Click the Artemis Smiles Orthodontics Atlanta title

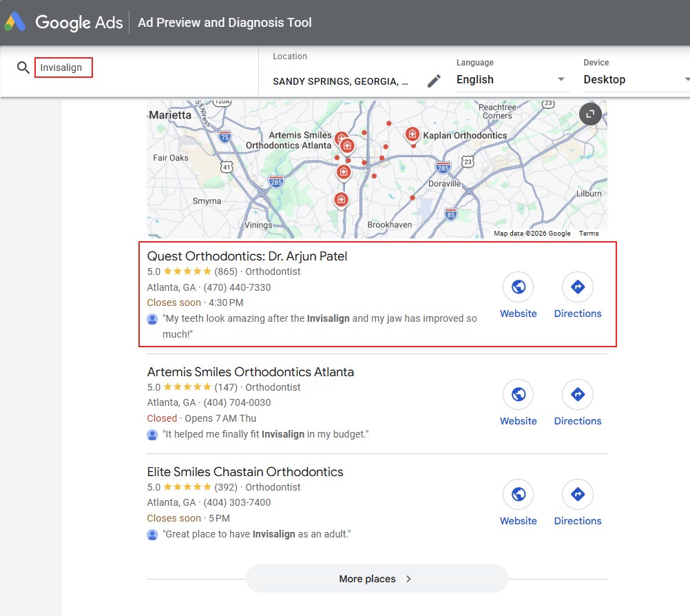pyautogui.click(x=251, y=372)
